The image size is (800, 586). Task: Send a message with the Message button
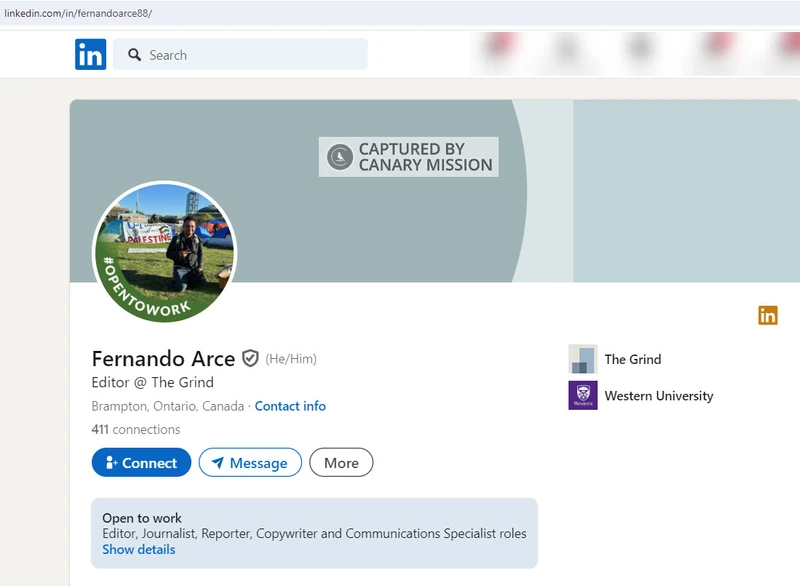click(x=250, y=463)
